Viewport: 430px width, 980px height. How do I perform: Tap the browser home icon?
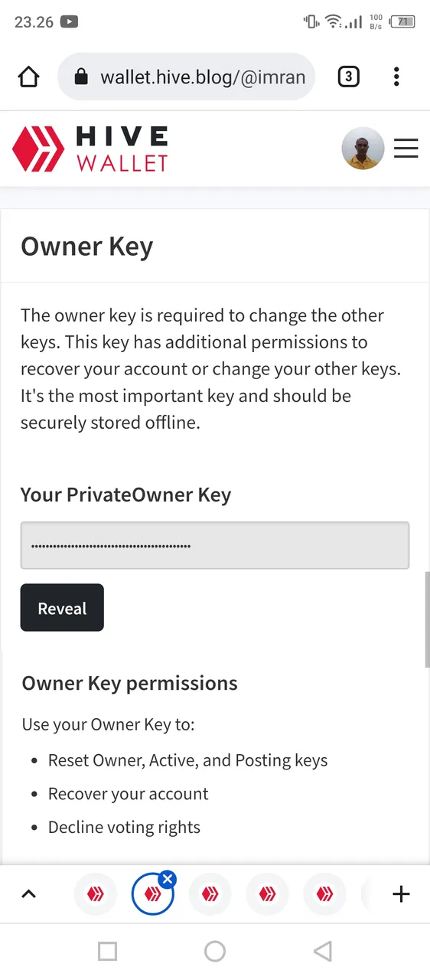click(28, 77)
